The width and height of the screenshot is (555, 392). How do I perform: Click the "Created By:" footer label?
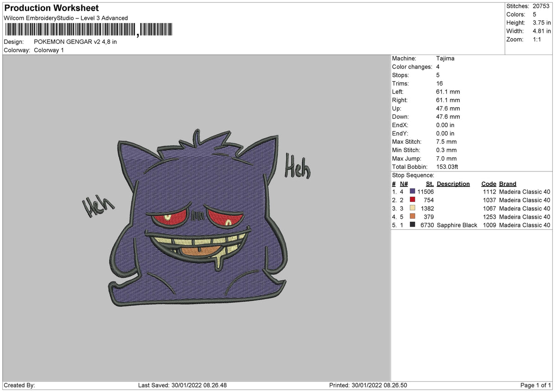click(19, 386)
